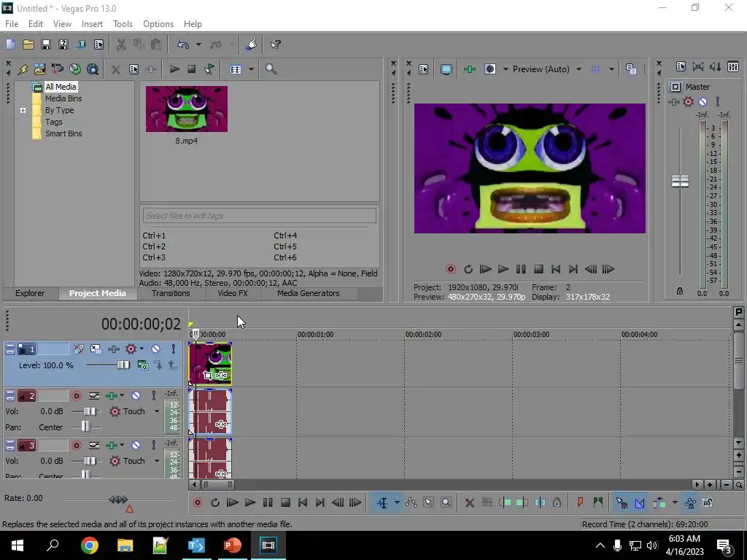747x560 pixels.
Task: Click the Open project folder icon
Action: pyautogui.click(x=28, y=44)
